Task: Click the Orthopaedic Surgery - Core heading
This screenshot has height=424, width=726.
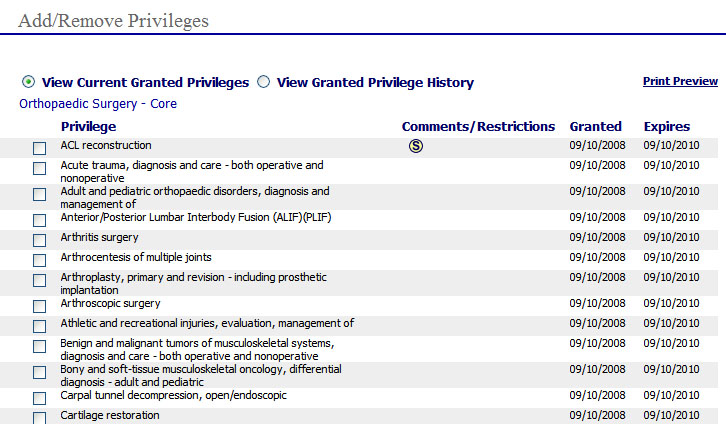Action: 98,104
